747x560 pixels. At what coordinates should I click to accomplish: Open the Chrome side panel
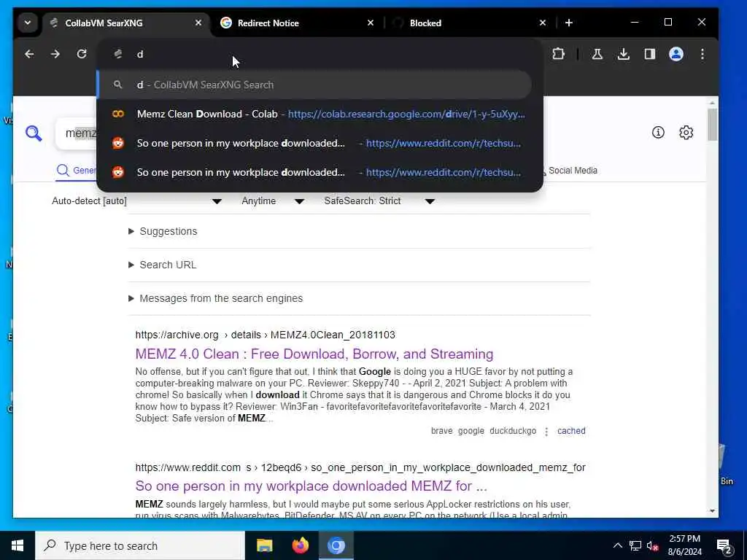tap(650, 54)
